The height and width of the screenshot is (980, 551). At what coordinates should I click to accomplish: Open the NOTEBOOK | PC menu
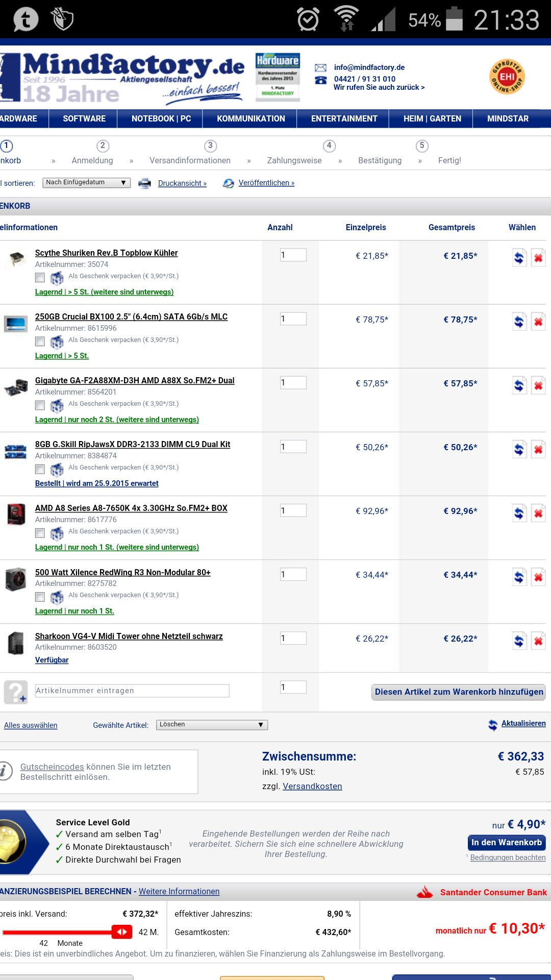click(161, 118)
